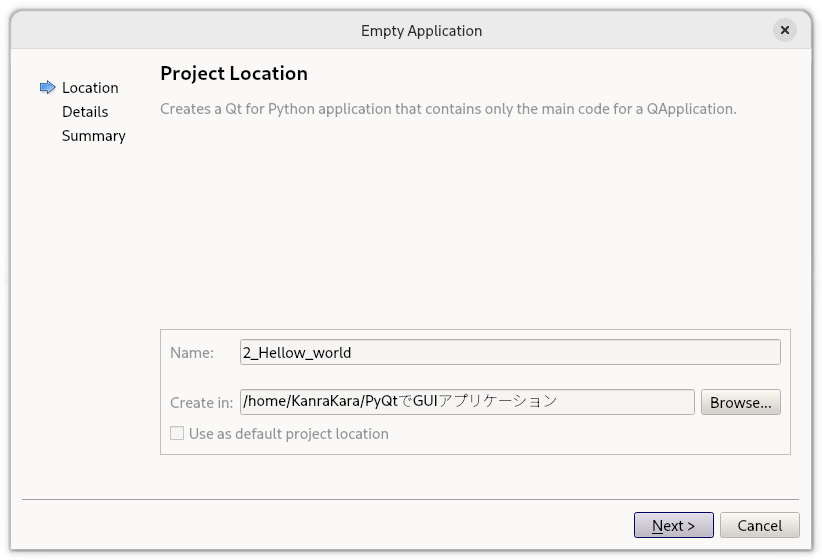Click the 'Empty Application' title bar text
The height and width of the screenshot is (560, 822).
421,31
